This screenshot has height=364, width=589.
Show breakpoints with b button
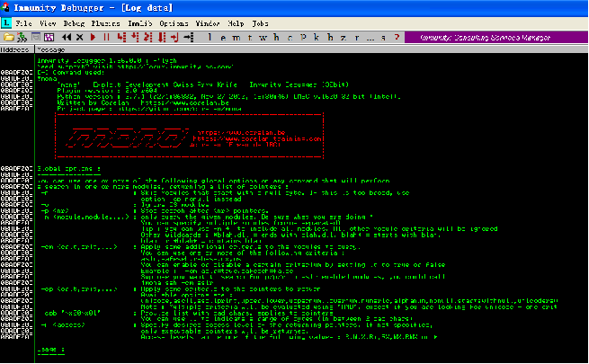coord(330,37)
